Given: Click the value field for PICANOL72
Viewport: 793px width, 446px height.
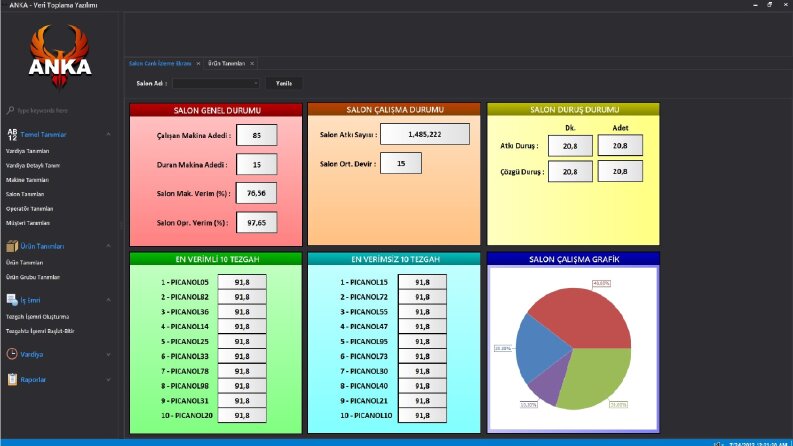Looking at the screenshot, I should click(422, 297).
